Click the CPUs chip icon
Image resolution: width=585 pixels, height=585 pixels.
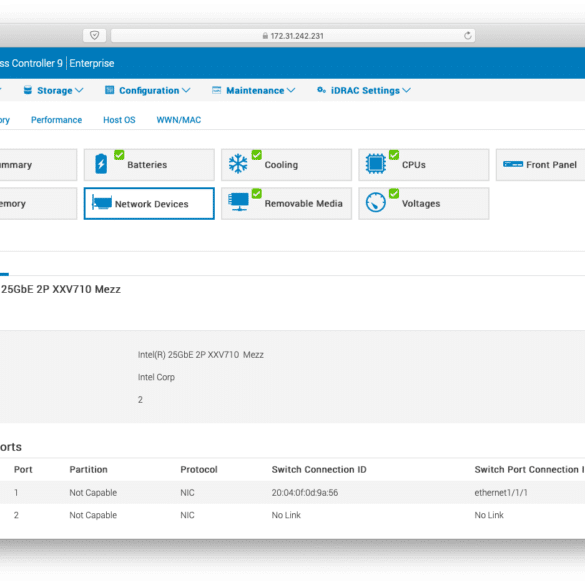pyautogui.click(x=375, y=163)
